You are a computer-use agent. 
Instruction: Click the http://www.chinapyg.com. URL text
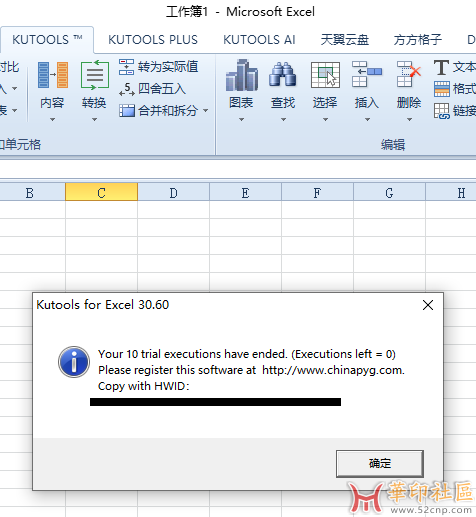click(333, 370)
